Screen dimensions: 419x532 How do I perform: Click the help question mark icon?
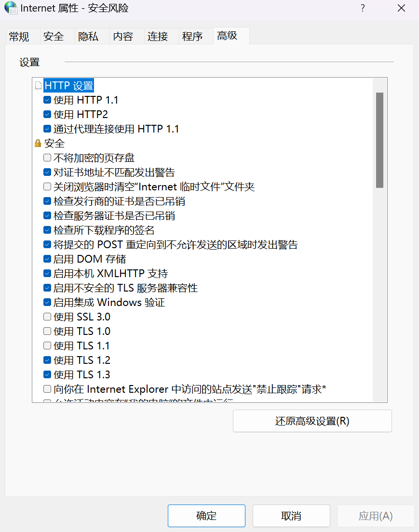[x=363, y=8]
